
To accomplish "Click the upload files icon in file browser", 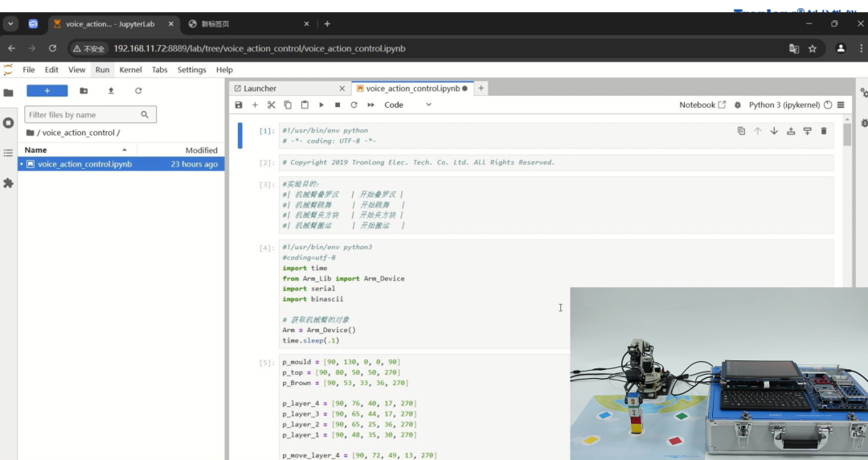I will (111, 91).
